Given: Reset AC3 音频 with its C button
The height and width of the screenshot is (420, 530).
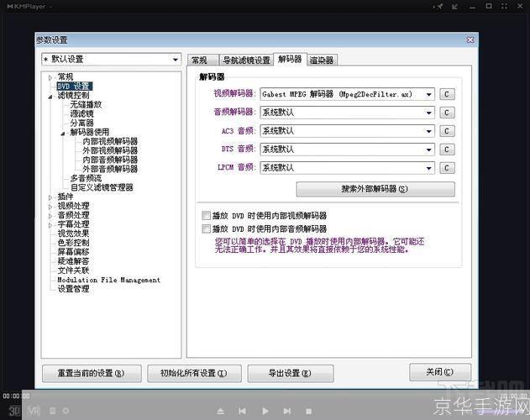Looking at the screenshot, I should point(447,131).
